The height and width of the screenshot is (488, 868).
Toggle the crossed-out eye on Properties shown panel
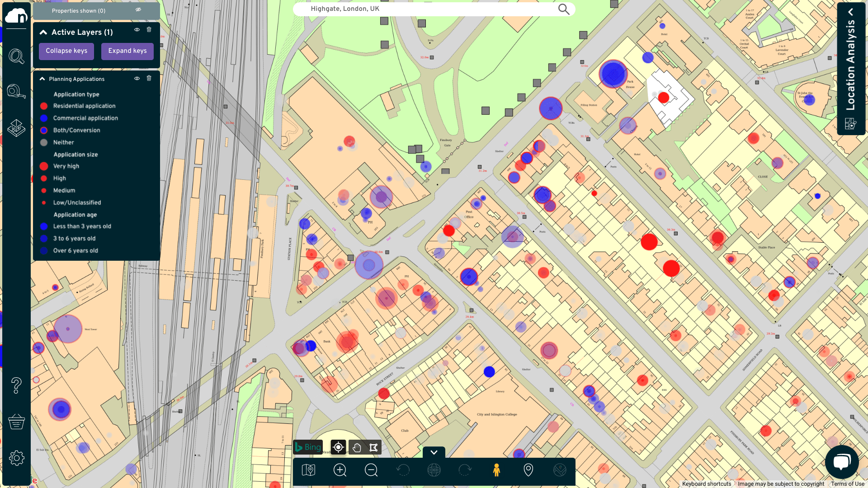click(x=138, y=9)
